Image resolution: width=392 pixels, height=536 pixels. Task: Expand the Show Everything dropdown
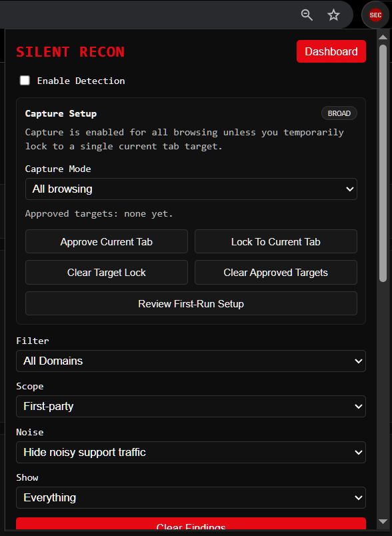tap(191, 498)
